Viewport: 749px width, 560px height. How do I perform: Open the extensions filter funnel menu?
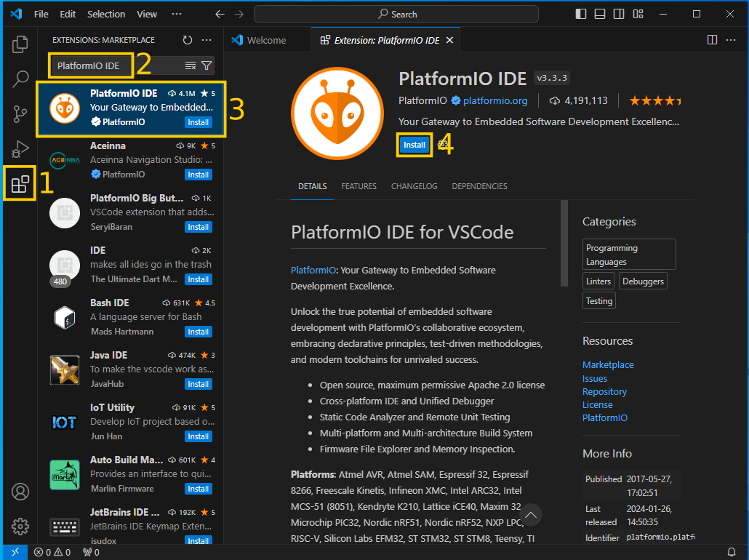(207, 65)
